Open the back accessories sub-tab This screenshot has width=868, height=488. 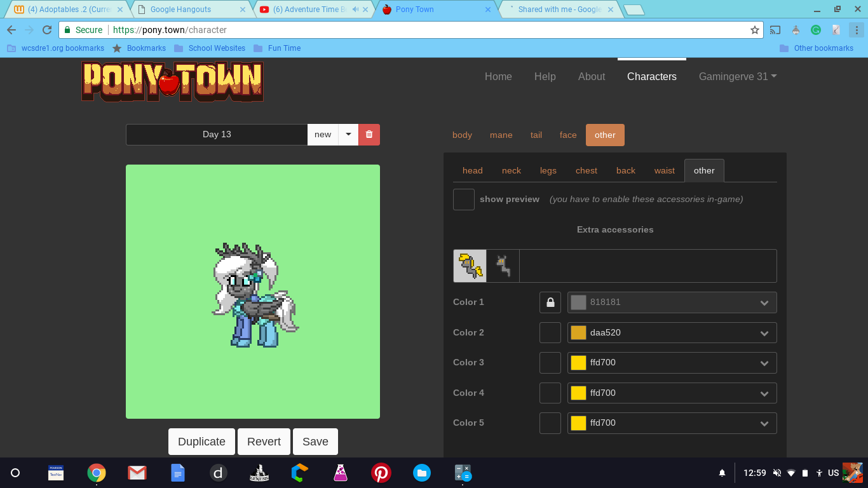point(626,170)
